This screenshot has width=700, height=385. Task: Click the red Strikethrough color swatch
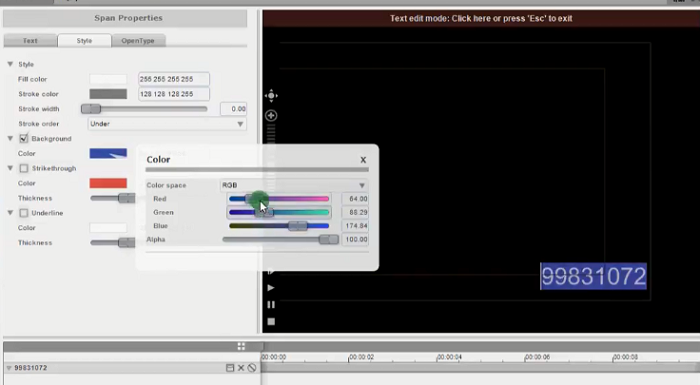coord(108,183)
